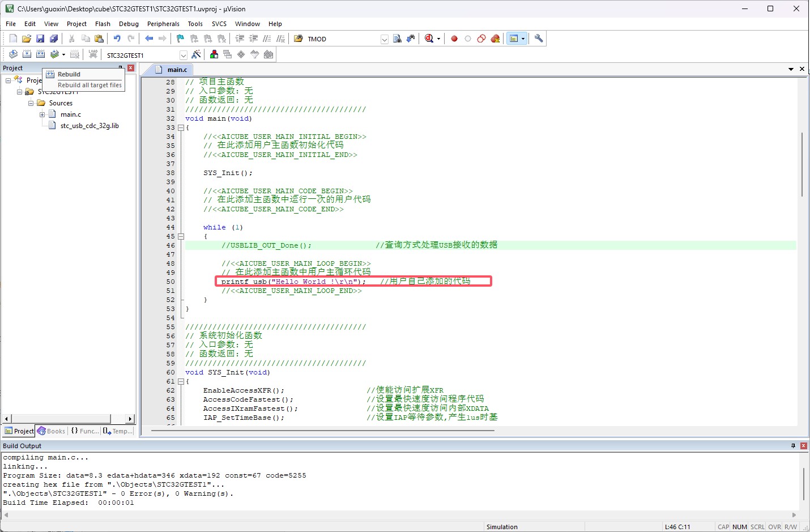Insert a bookmark using the flag icon
The width and height of the screenshot is (810, 532).
[180, 39]
